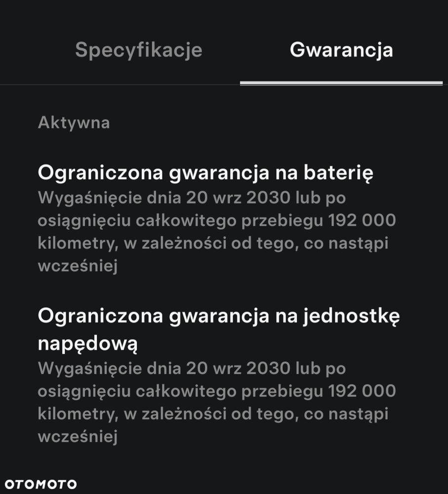
Task: Click the first wcześniej text under battery warranty
Action: (78, 266)
